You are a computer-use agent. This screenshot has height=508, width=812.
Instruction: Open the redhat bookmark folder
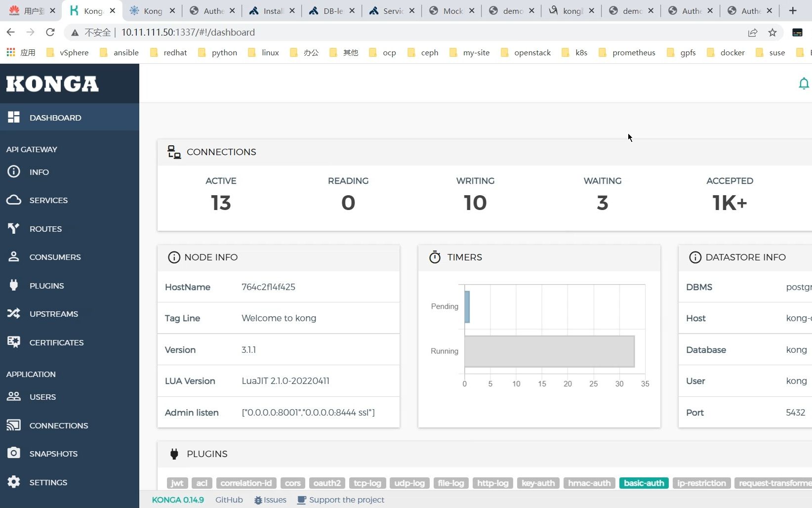click(x=168, y=52)
